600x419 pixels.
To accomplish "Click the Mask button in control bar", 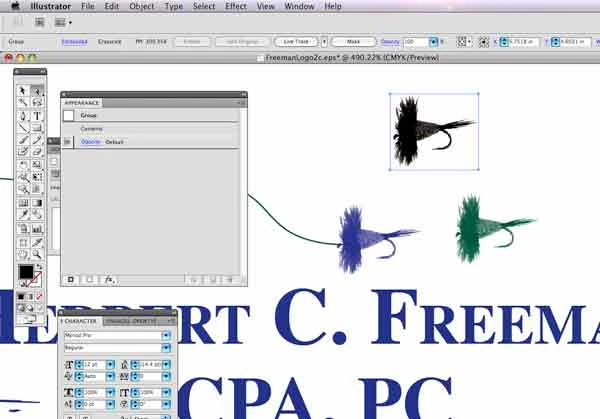I will 354,42.
